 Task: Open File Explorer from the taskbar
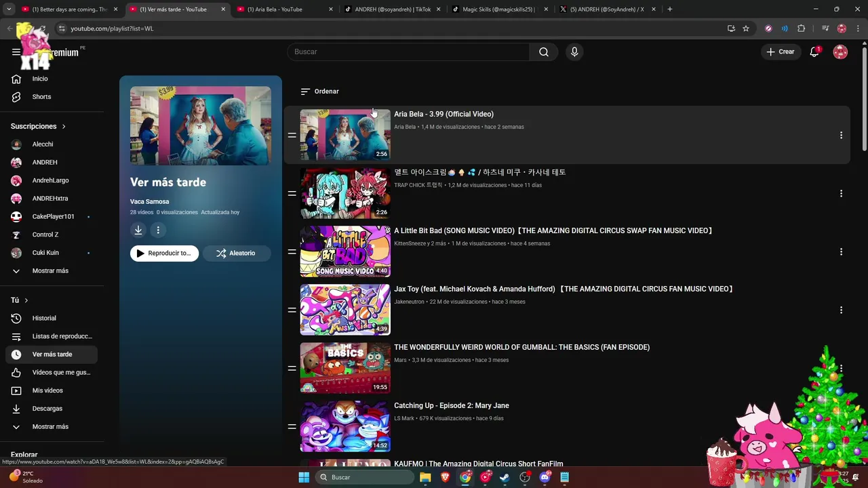coord(425,477)
